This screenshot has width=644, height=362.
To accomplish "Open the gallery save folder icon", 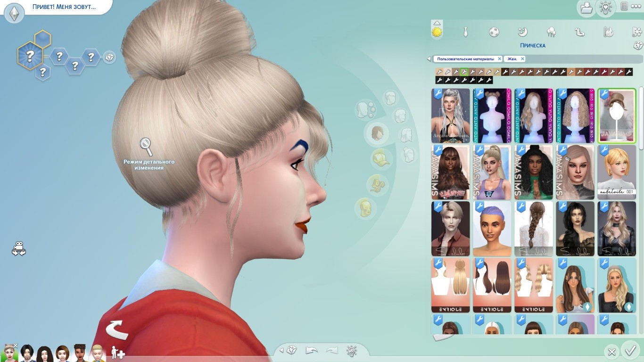I will [x=586, y=8].
